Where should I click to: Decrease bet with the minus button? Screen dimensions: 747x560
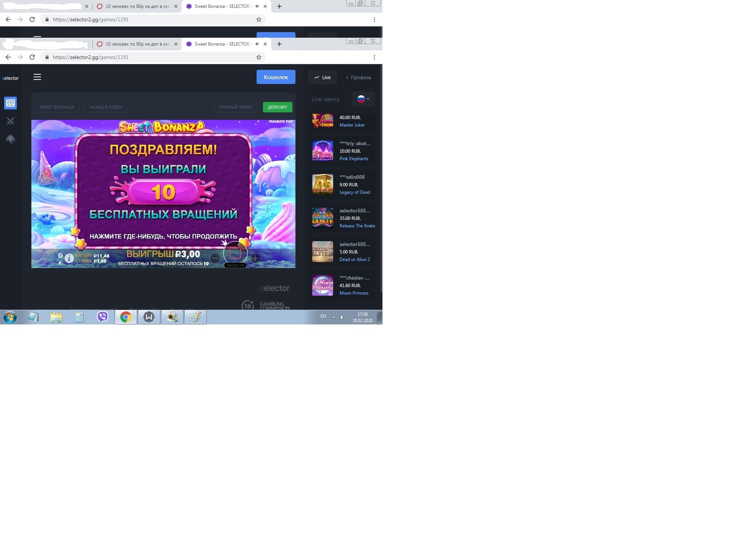click(215, 258)
